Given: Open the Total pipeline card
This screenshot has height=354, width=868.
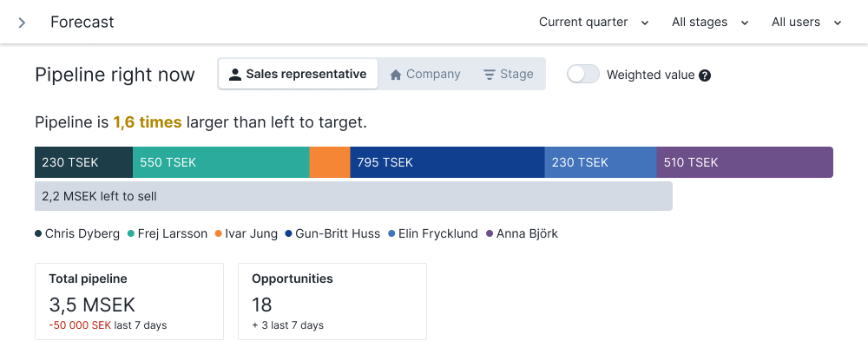Looking at the screenshot, I should (129, 301).
